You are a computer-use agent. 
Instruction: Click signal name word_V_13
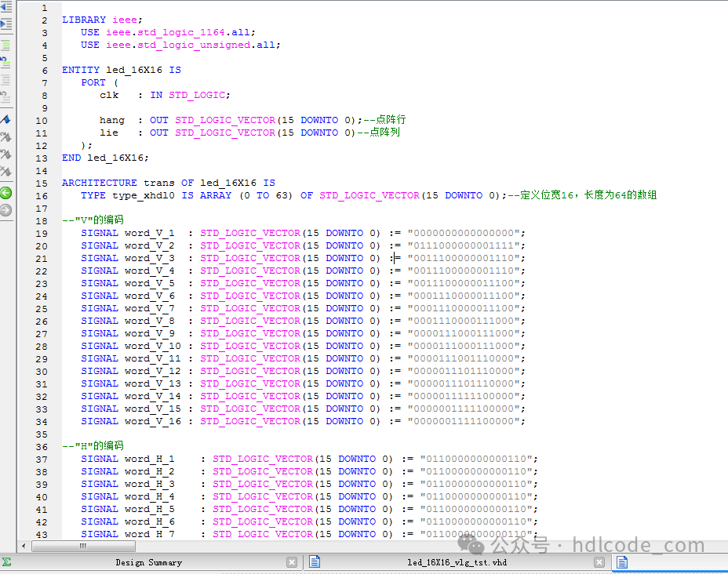[153, 383]
